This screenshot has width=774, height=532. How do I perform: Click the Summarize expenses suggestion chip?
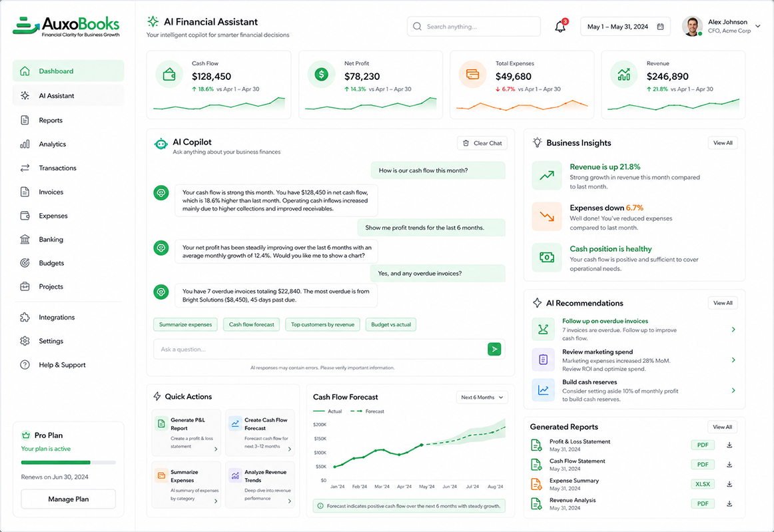pos(185,324)
